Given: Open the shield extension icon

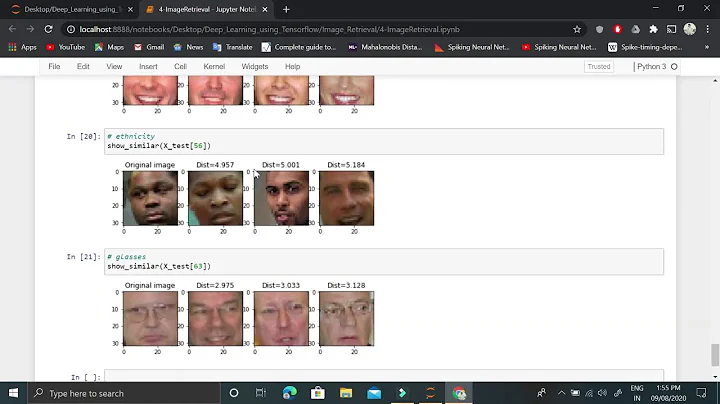Looking at the screenshot, I should [x=599, y=29].
